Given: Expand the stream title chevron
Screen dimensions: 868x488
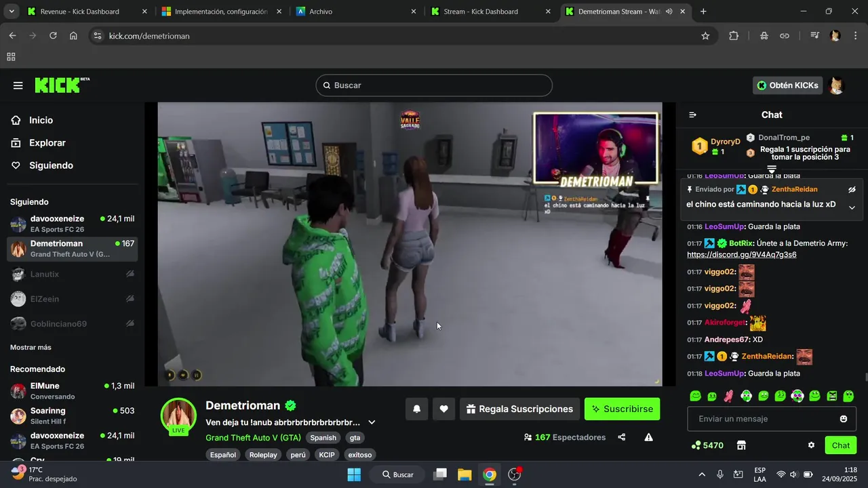Looking at the screenshot, I should [x=372, y=422].
